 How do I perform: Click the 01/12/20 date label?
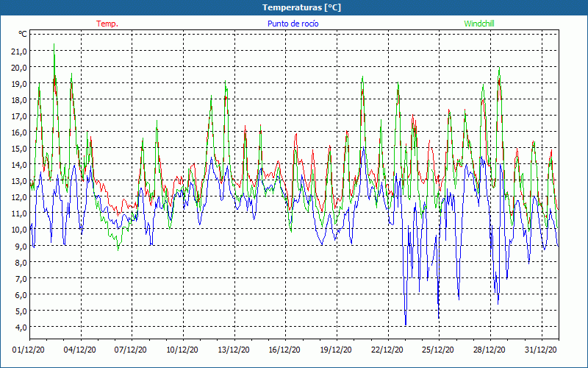pos(29,350)
